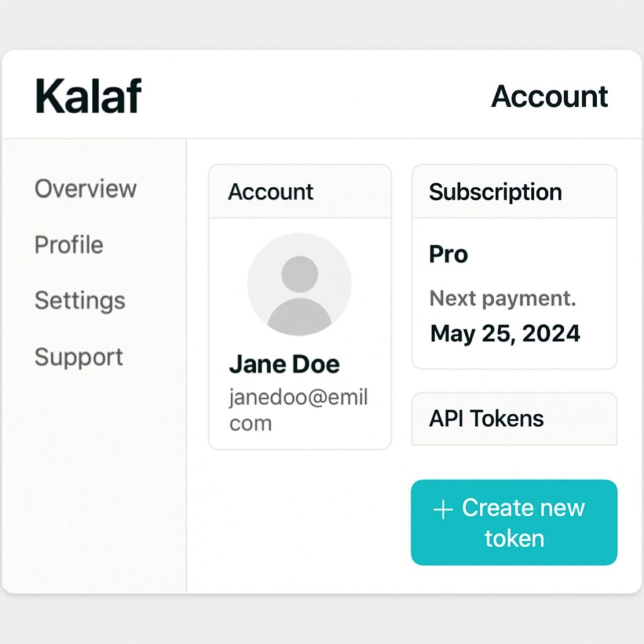Click the Next payment label
This screenshot has height=644, width=644.
pyautogui.click(x=502, y=298)
